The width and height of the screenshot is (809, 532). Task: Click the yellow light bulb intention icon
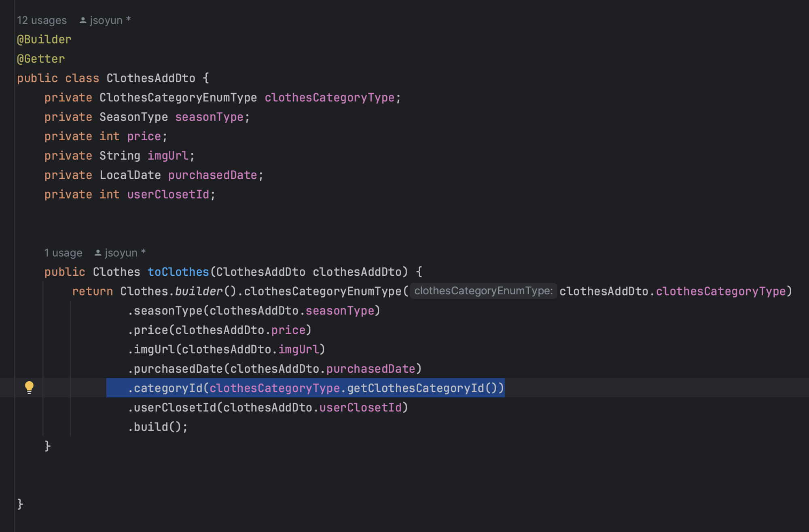point(29,387)
